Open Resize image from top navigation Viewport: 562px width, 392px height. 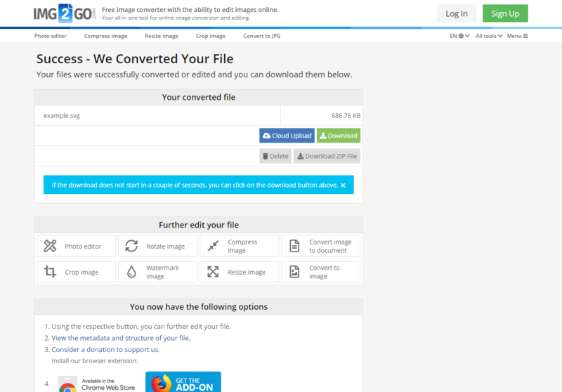[162, 36]
